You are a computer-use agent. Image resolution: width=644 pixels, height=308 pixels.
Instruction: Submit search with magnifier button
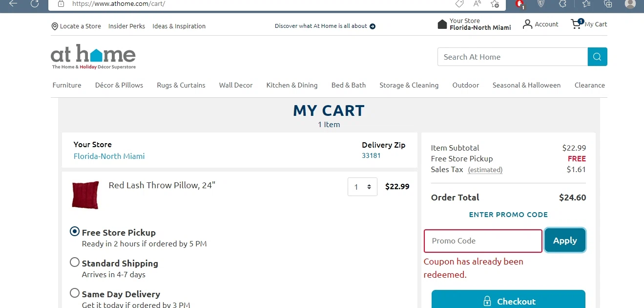pyautogui.click(x=598, y=57)
